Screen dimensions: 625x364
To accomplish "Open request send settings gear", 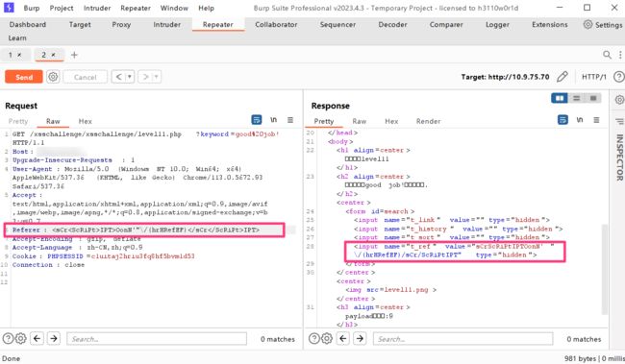I will click(53, 77).
